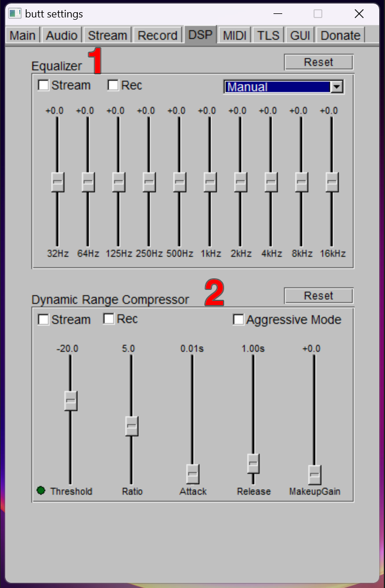Click the 32Hz equalizer slider handle
The height and width of the screenshot is (588, 385).
[x=57, y=182]
